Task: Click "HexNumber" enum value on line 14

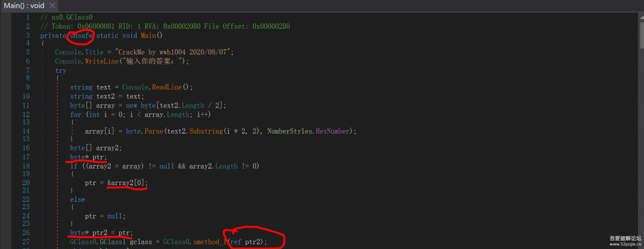Action: [x=332, y=131]
